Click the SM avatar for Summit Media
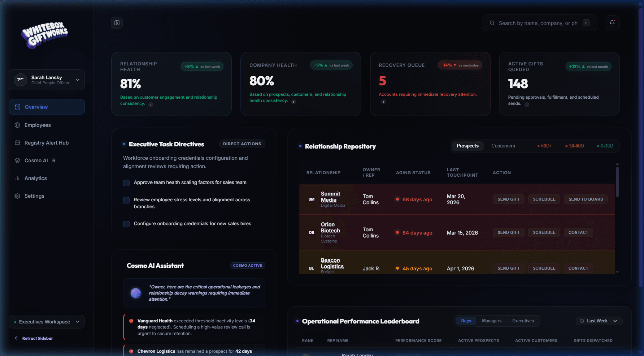This screenshot has width=644, height=356. [312, 199]
